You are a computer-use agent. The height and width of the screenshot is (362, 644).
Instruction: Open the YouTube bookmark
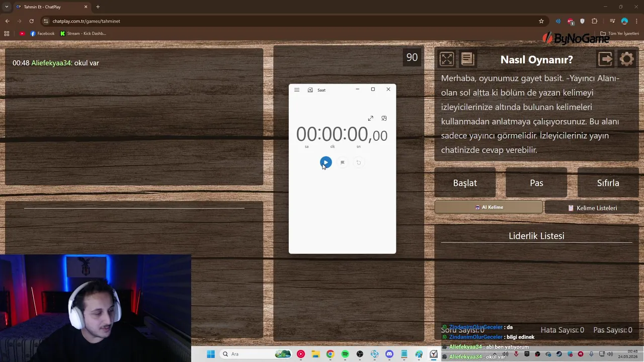[x=22, y=34]
